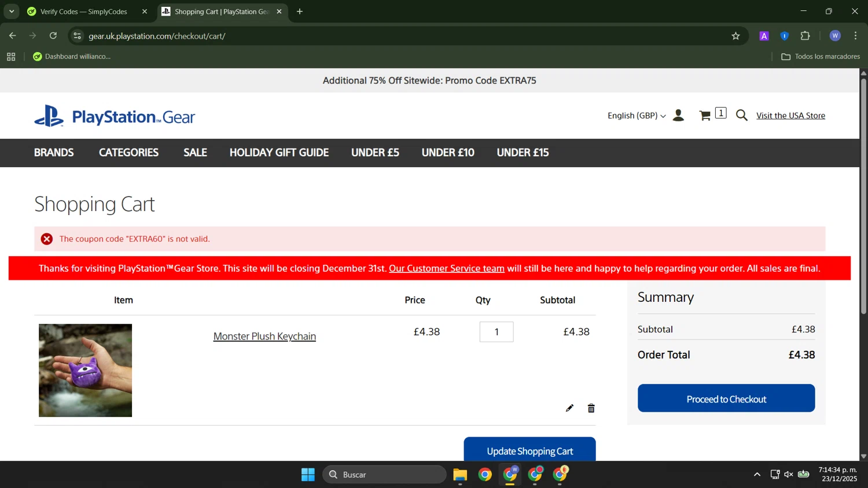The image size is (868, 488).
Task: Click the battery icon in system tray
Action: click(804, 475)
